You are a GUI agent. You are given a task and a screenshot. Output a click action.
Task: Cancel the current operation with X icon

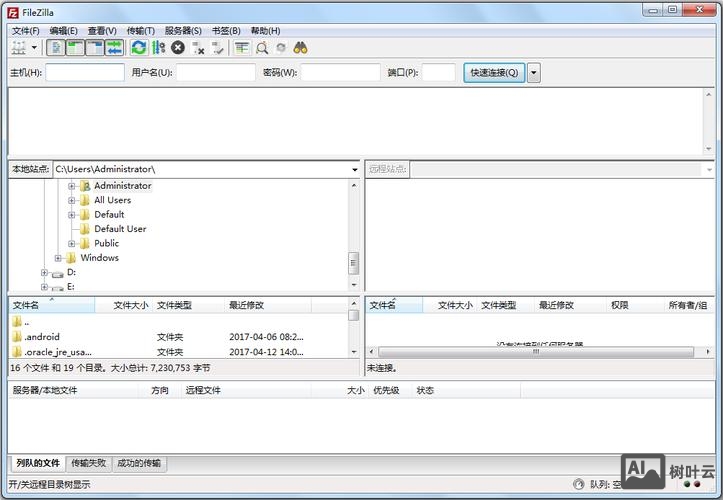click(x=178, y=48)
